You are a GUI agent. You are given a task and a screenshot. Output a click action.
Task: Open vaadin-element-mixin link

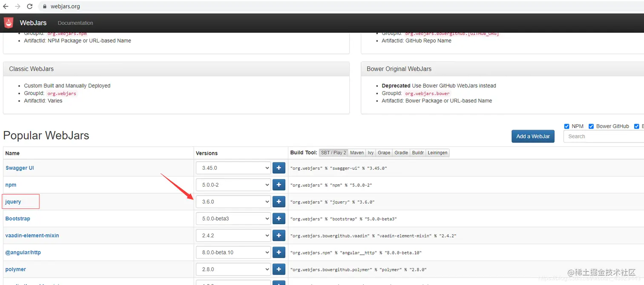click(x=32, y=236)
